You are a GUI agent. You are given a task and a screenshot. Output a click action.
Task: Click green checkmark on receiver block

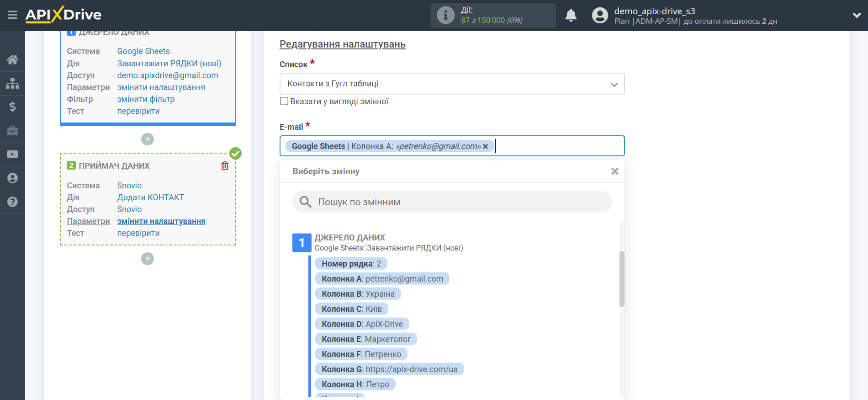tap(235, 153)
